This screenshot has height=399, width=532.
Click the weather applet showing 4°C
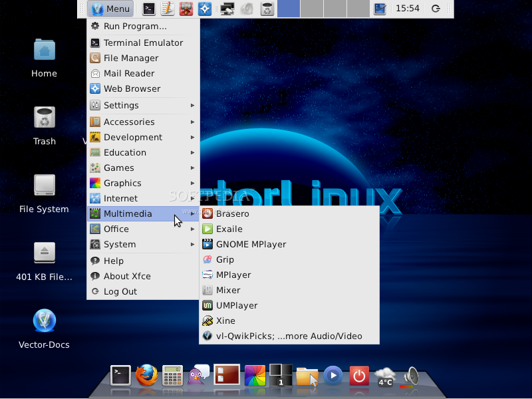(384, 377)
